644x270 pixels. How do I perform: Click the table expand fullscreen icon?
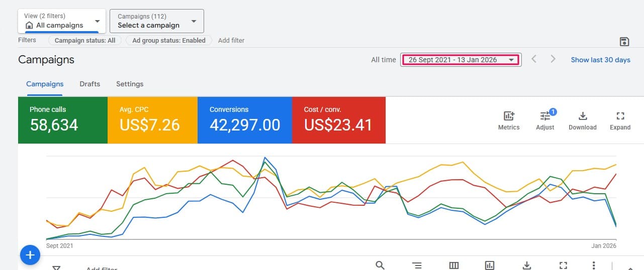pos(563,265)
